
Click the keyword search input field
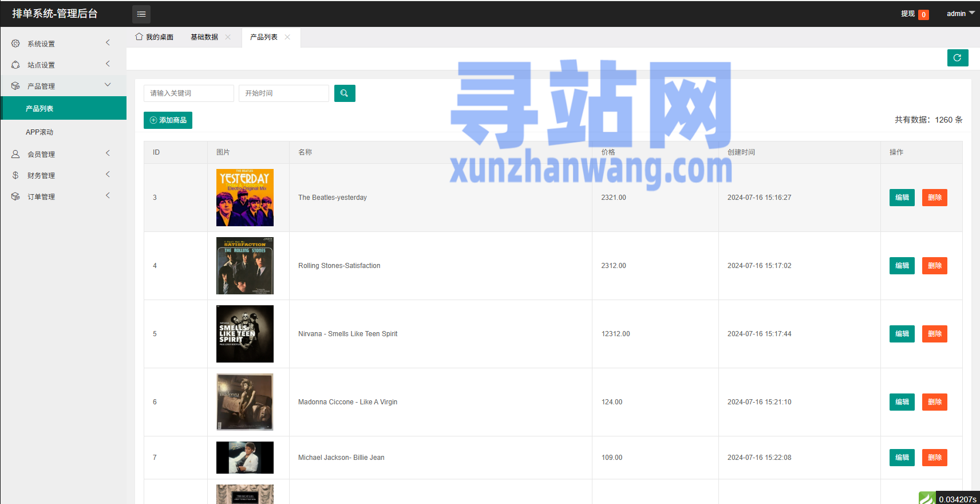(188, 93)
